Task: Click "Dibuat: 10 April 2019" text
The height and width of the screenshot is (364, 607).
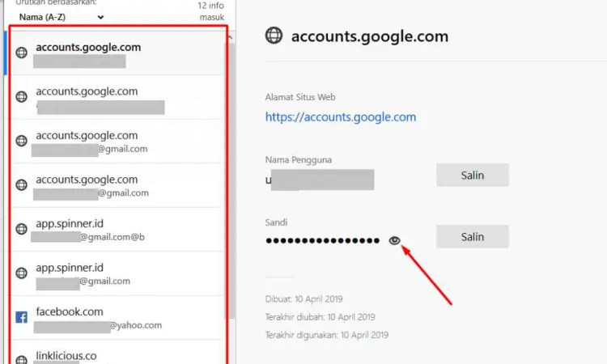Action: coord(303,299)
